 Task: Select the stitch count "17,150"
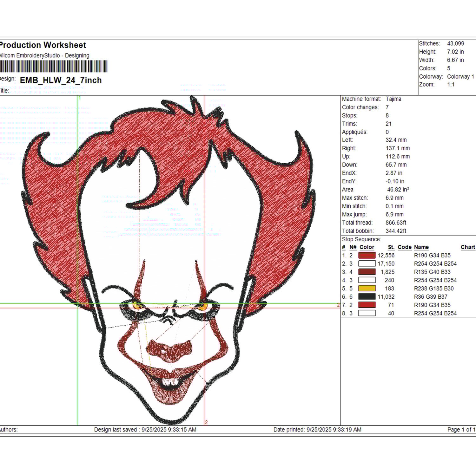pyautogui.click(x=386, y=263)
